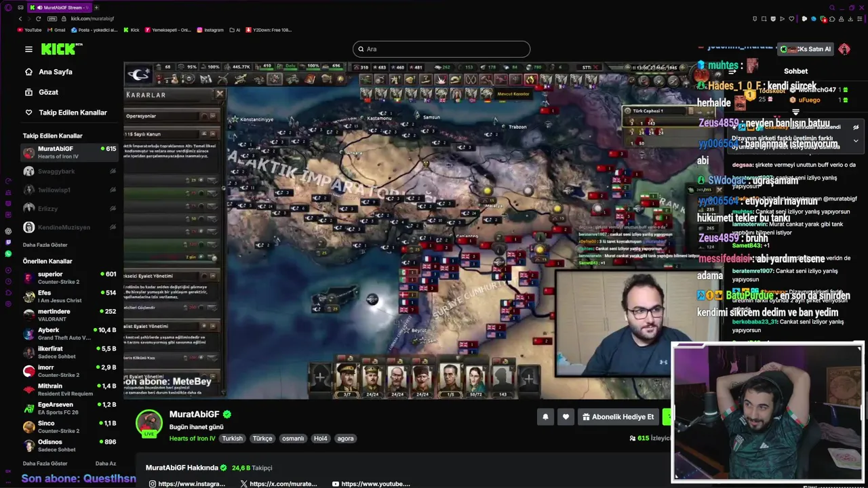Image resolution: width=868 pixels, height=488 pixels.
Task: Open the Hearts of Iron IV category
Action: (x=192, y=439)
